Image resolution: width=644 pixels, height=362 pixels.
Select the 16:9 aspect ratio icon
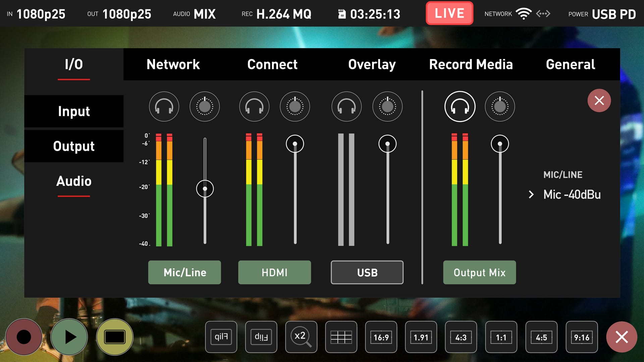tap(380, 337)
